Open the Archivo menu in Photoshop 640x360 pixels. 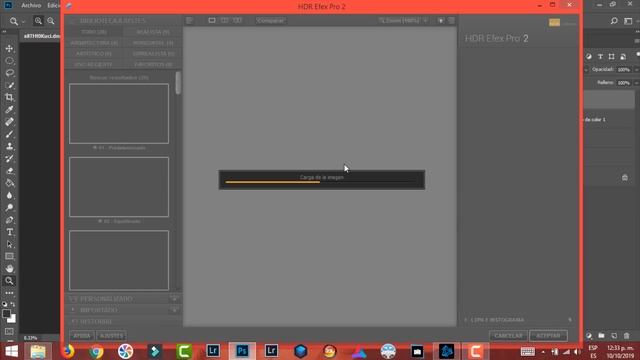pyautogui.click(x=31, y=5)
